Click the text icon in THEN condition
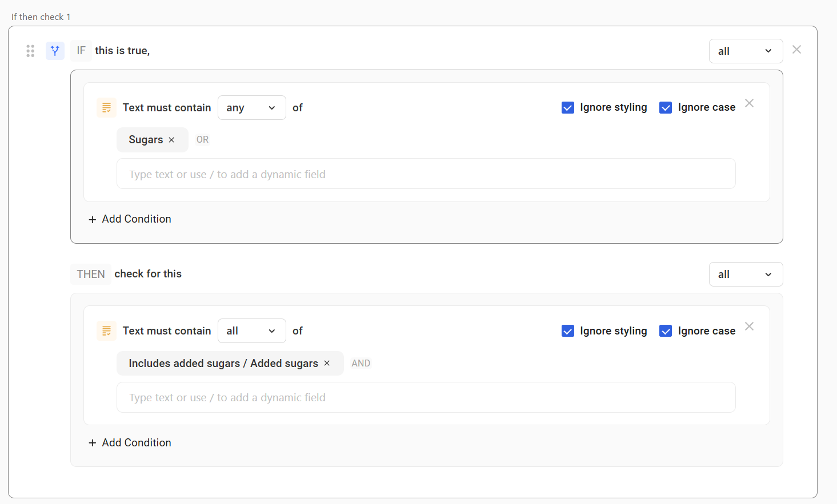837x504 pixels. [x=106, y=331]
